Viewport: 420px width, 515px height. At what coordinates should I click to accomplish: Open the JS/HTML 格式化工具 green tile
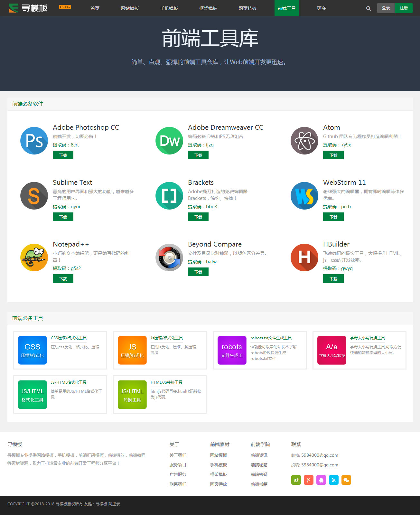33,395
